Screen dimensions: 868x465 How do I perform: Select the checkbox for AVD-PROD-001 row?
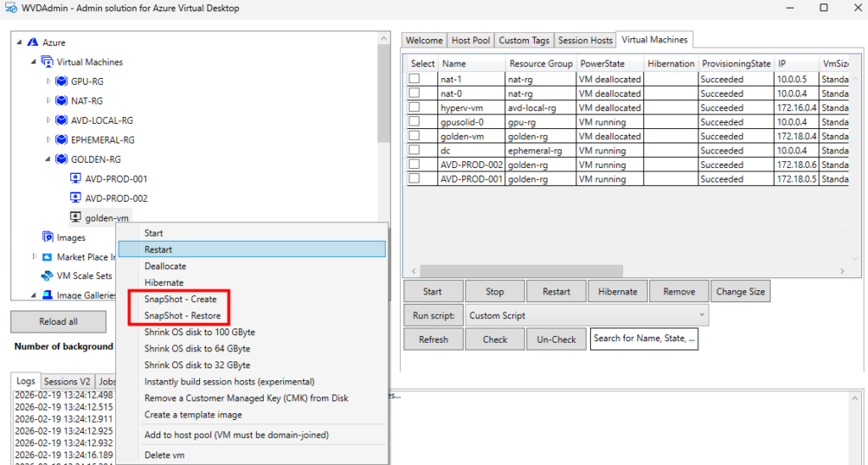(x=415, y=179)
